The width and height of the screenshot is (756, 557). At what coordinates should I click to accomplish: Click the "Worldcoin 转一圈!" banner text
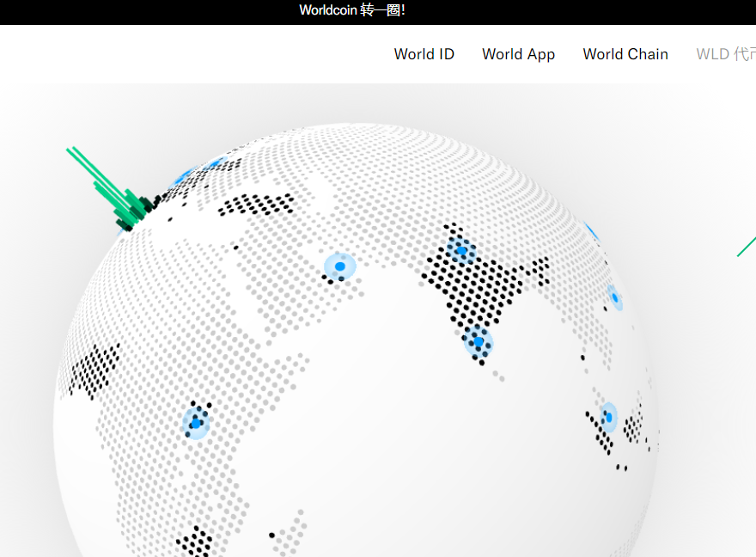click(x=352, y=10)
